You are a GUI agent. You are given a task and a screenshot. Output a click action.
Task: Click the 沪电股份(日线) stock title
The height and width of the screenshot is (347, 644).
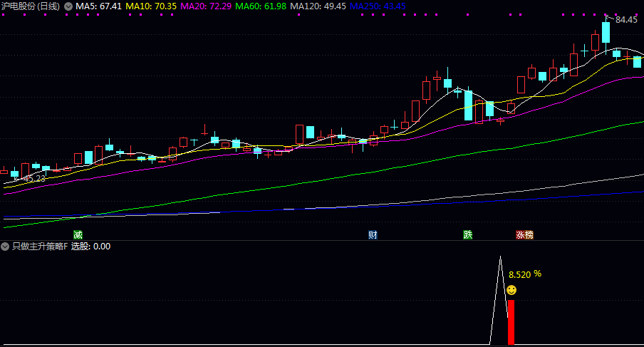tap(31, 6)
